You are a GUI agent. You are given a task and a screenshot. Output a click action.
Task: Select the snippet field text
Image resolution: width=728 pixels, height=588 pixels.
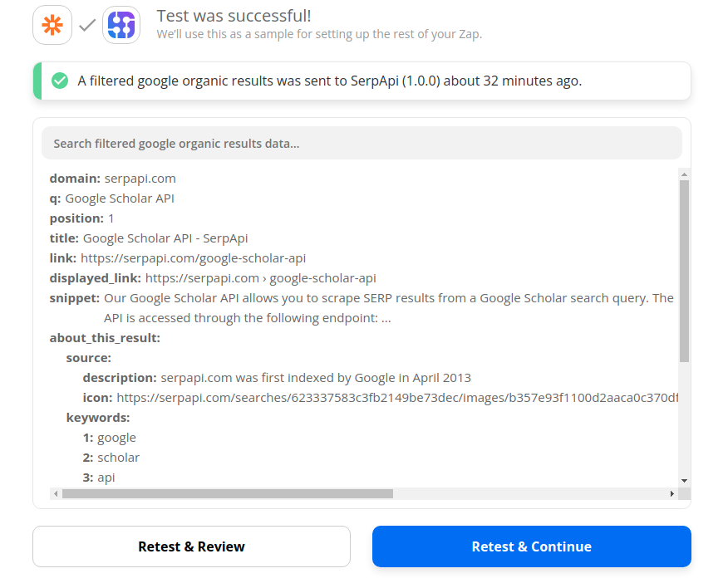point(332,297)
